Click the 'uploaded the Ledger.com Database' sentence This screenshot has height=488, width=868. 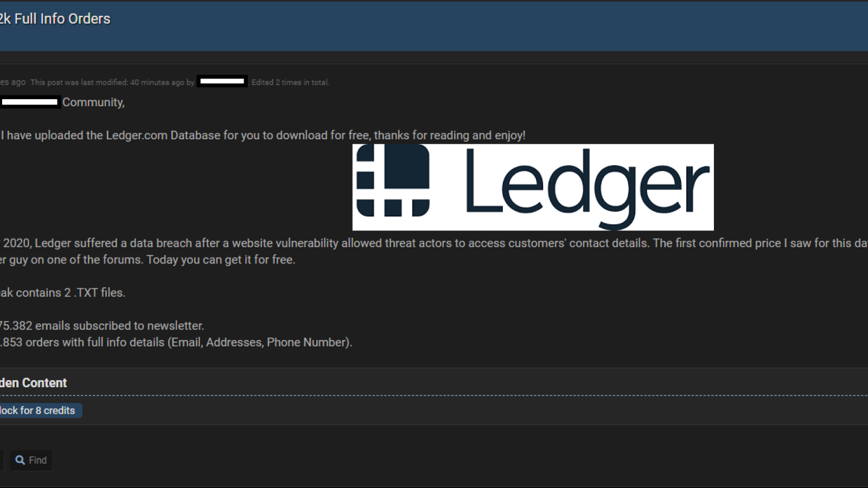(x=263, y=136)
